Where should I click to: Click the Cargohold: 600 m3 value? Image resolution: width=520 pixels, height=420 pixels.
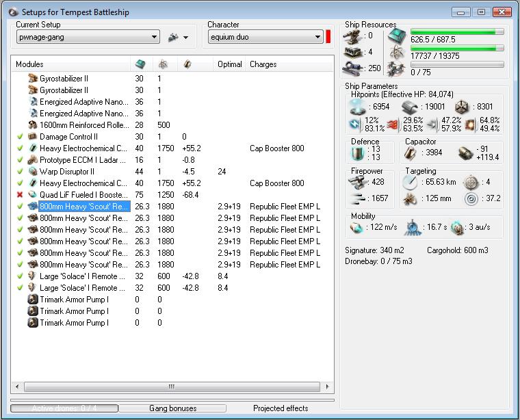[458, 250]
